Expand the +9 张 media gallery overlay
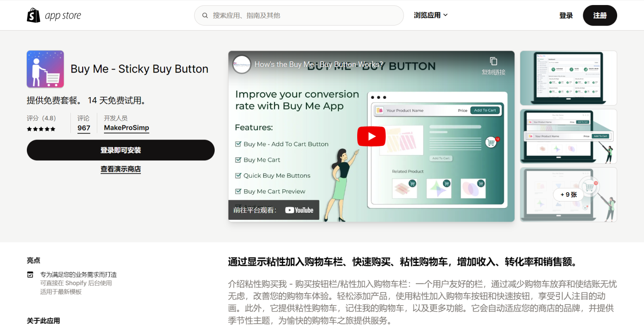This screenshot has width=644, height=325. pos(568,194)
